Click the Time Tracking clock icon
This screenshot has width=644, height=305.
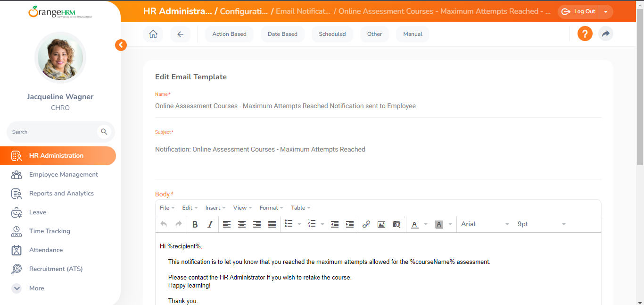click(17, 231)
